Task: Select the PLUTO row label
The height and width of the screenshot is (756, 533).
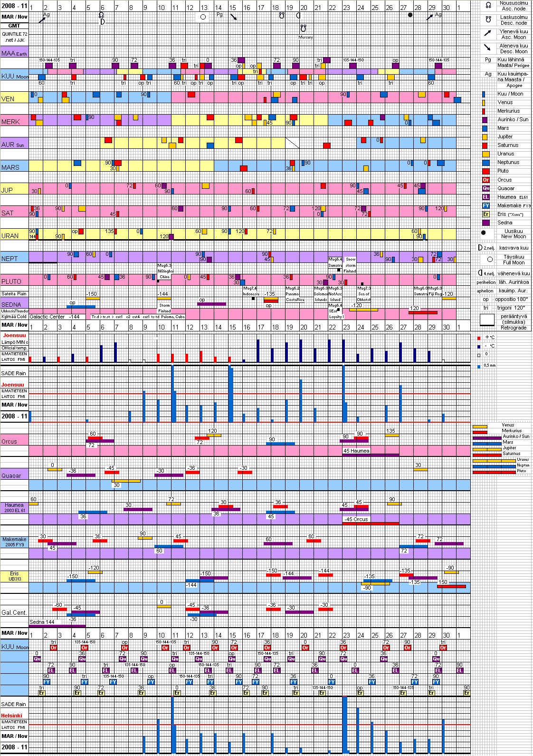Action: pyautogui.click(x=11, y=281)
